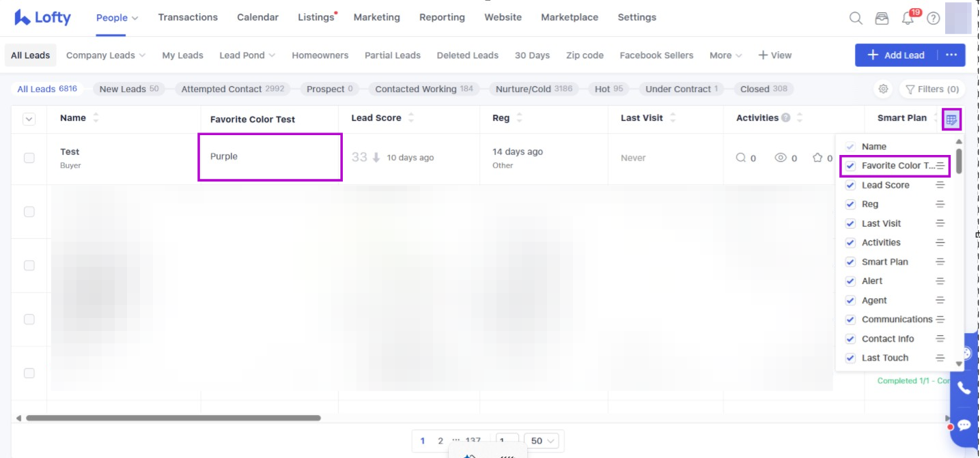Click the page number input field
The image size is (980, 458).
tap(507, 441)
